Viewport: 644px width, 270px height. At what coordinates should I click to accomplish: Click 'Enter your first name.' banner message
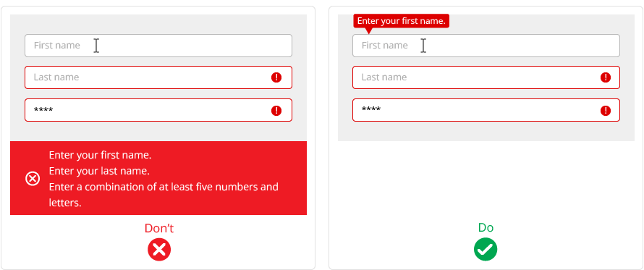pos(100,156)
